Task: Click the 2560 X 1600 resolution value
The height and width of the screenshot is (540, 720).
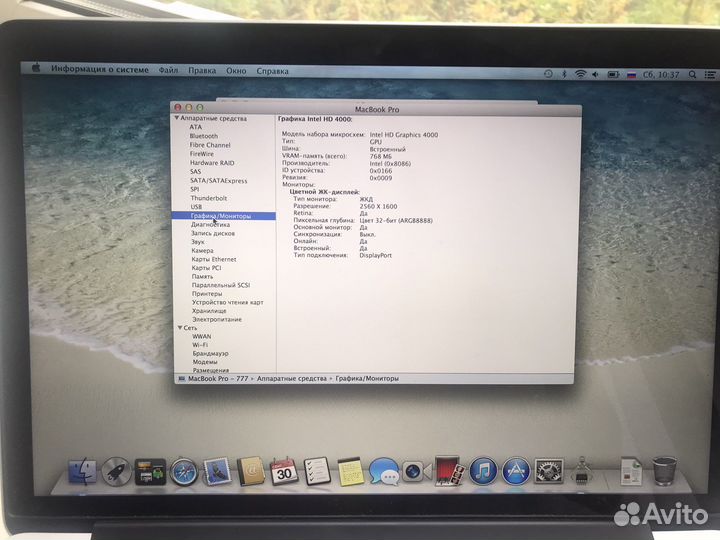Action: [378, 206]
